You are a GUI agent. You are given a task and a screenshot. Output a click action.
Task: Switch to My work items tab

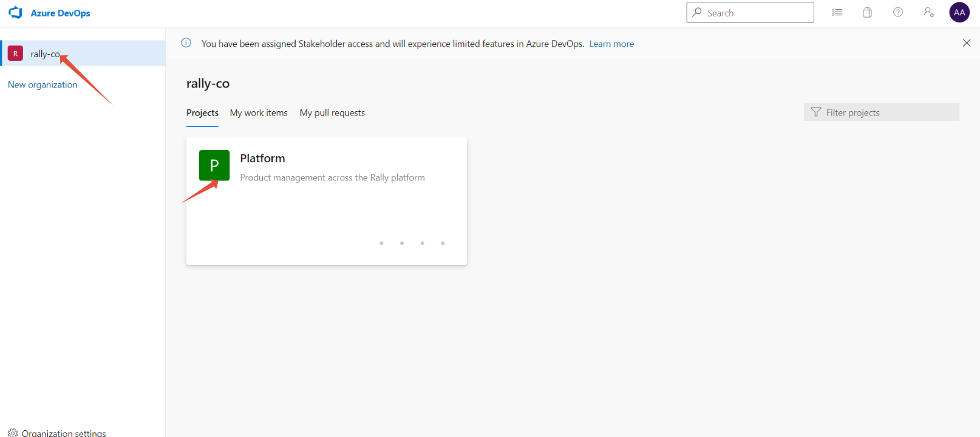point(259,113)
